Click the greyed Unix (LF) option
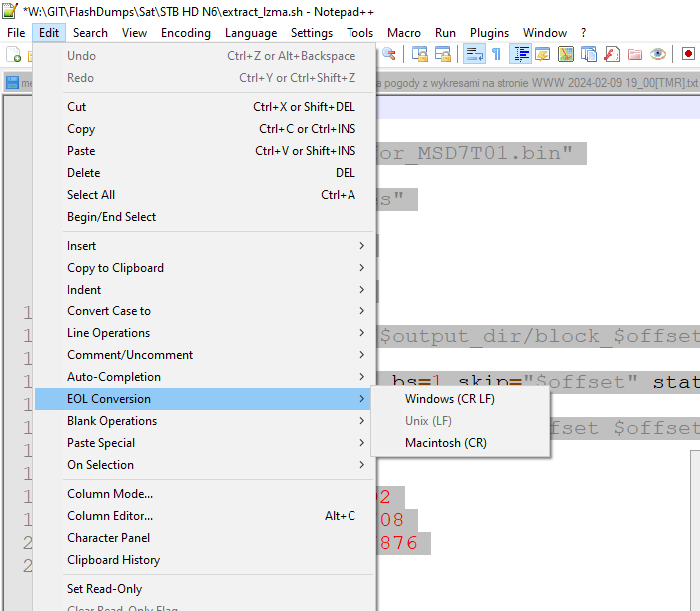The image size is (700, 611). (460, 421)
